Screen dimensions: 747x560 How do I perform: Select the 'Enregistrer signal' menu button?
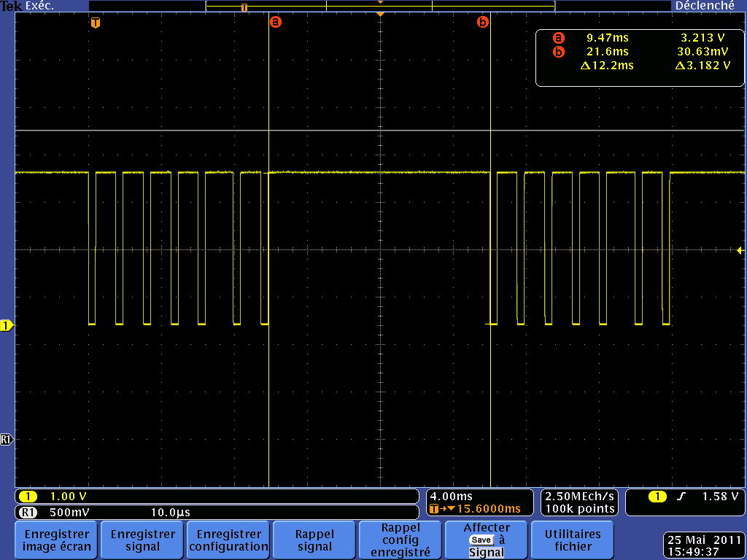(143, 540)
